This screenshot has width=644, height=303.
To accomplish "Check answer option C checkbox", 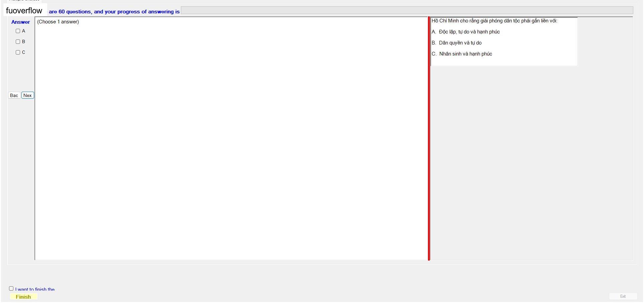I will coord(18,53).
